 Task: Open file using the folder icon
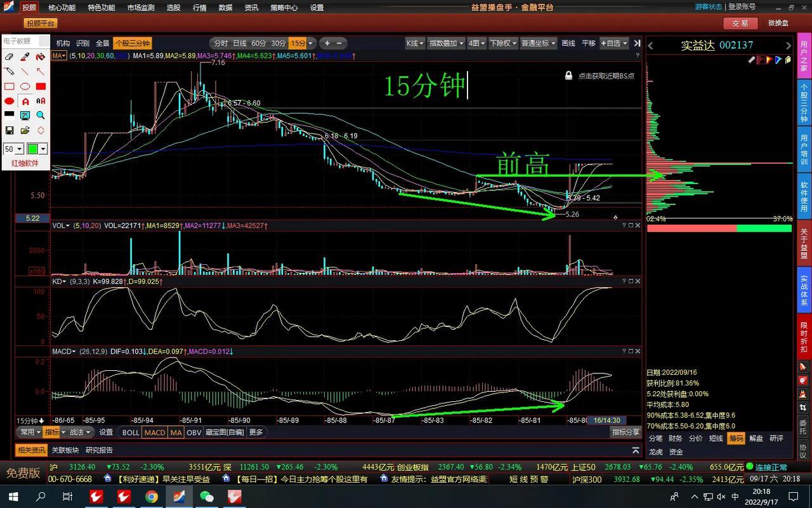pos(25,130)
